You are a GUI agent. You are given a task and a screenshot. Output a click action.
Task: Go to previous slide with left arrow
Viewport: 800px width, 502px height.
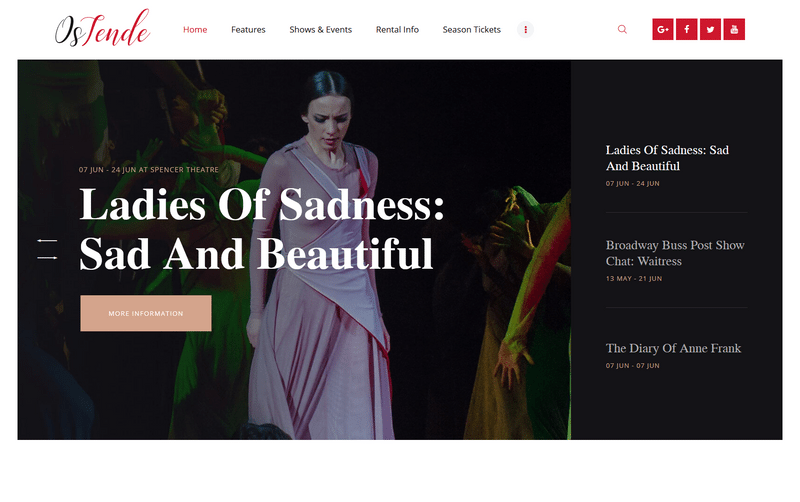point(47,240)
